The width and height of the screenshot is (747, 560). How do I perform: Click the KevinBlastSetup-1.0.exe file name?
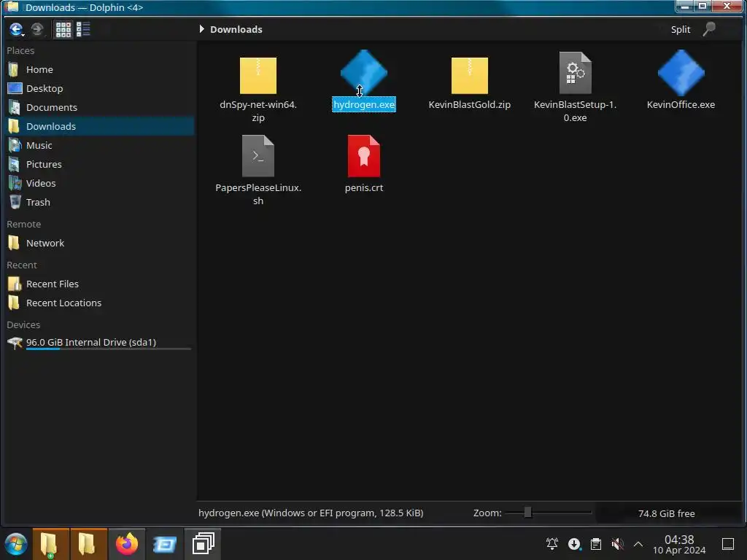(576, 111)
